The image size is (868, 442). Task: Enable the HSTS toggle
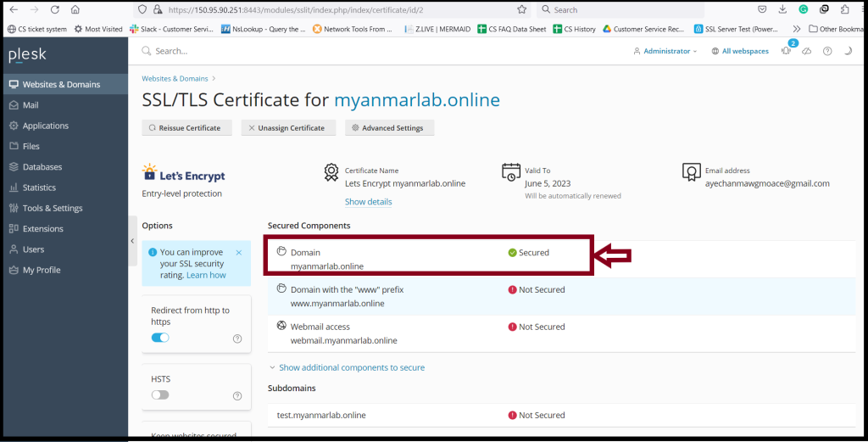coord(160,395)
